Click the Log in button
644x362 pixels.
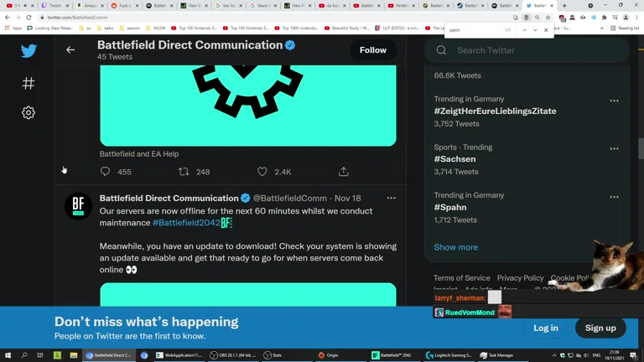click(x=545, y=328)
